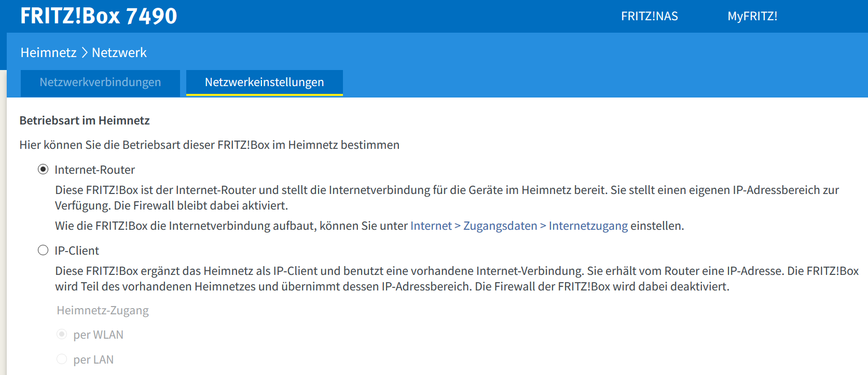
Task: Choose the per WLAN radio option
Action: pos(62,335)
